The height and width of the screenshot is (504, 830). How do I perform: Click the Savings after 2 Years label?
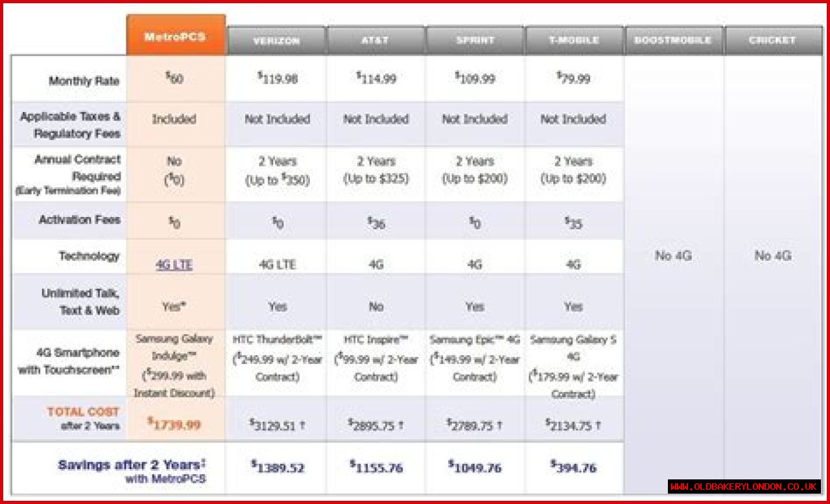pyautogui.click(x=132, y=472)
